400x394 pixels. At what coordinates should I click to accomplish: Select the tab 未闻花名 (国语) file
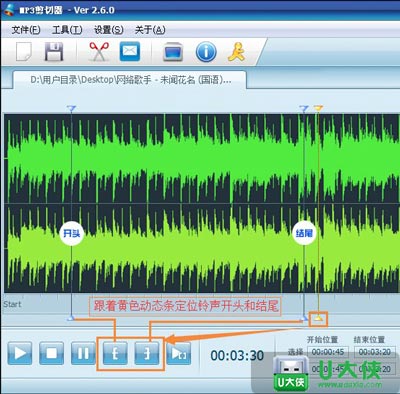(130, 80)
